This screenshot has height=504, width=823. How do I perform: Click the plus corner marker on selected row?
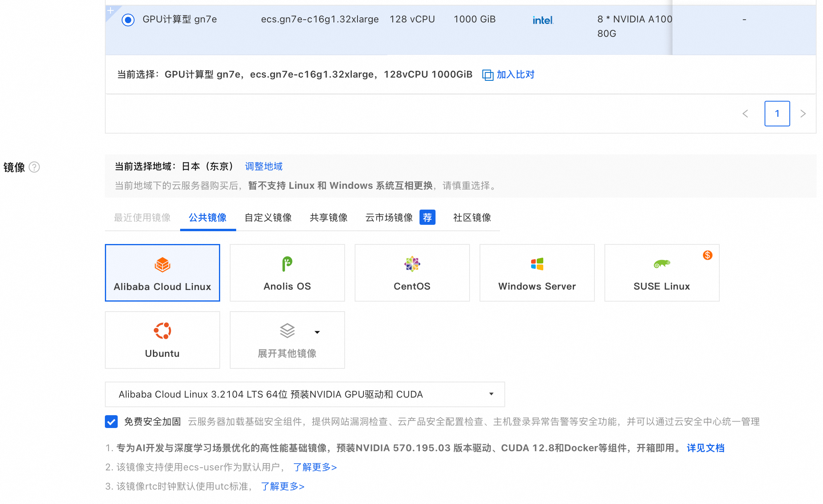(111, 11)
